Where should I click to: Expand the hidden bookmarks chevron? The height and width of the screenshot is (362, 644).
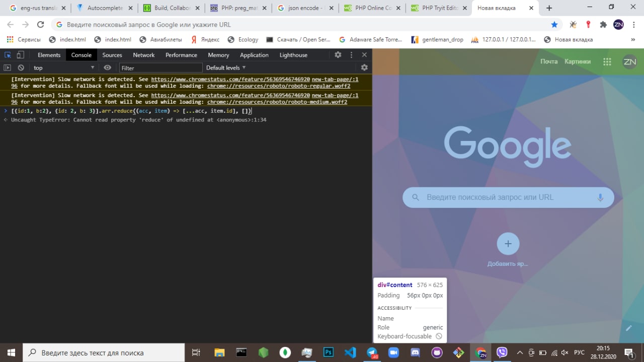(633, 39)
